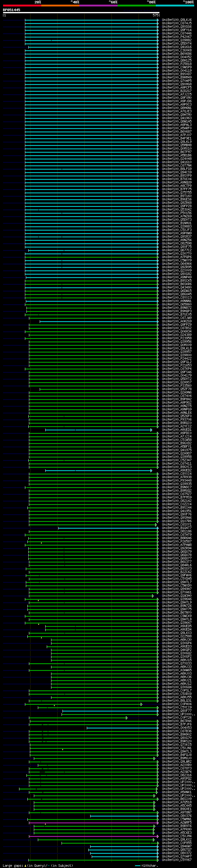Screen dimensions: 197x868
Task: Select the UniRef100_B7FMS9 label
Action: click(x=177, y=497)
